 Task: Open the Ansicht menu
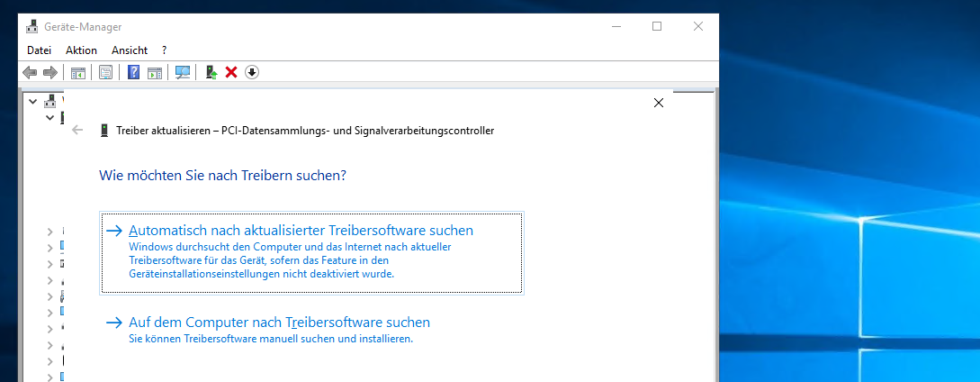(130, 50)
